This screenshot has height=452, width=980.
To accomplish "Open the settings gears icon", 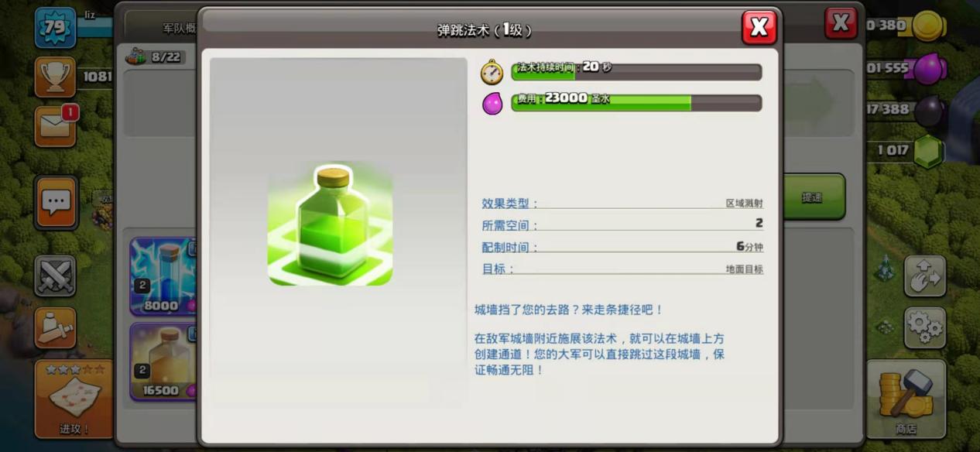I will [924, 327].
